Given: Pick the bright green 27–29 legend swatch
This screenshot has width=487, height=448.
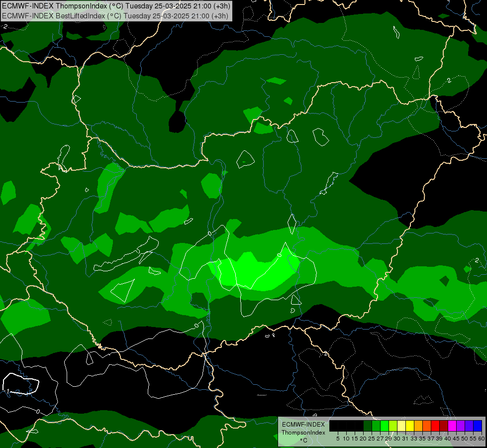Looking at the screenshot, I should coord(385,426).
